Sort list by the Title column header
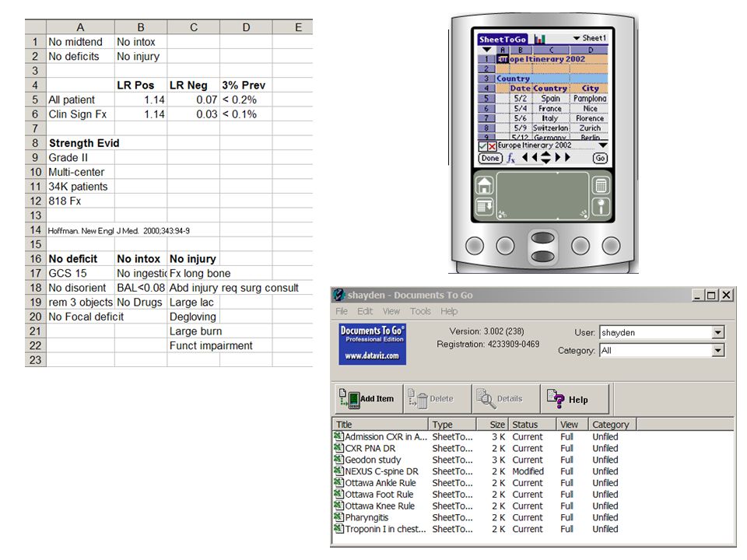 coord(381,424)
